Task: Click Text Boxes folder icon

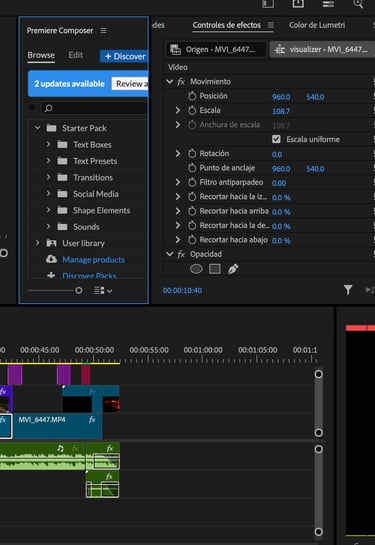Action: (x=63, y=145)
